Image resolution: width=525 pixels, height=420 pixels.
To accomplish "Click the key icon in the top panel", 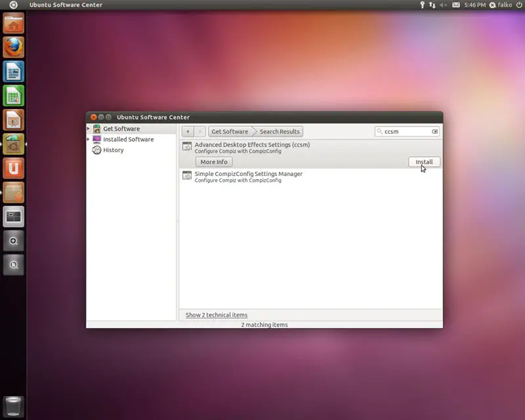I will tap(422, 5).
